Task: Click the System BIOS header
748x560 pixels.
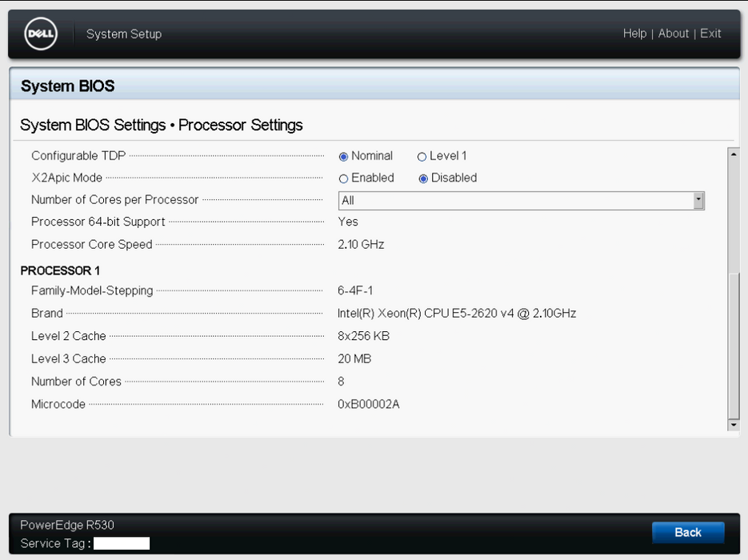Action: [68, 86]
